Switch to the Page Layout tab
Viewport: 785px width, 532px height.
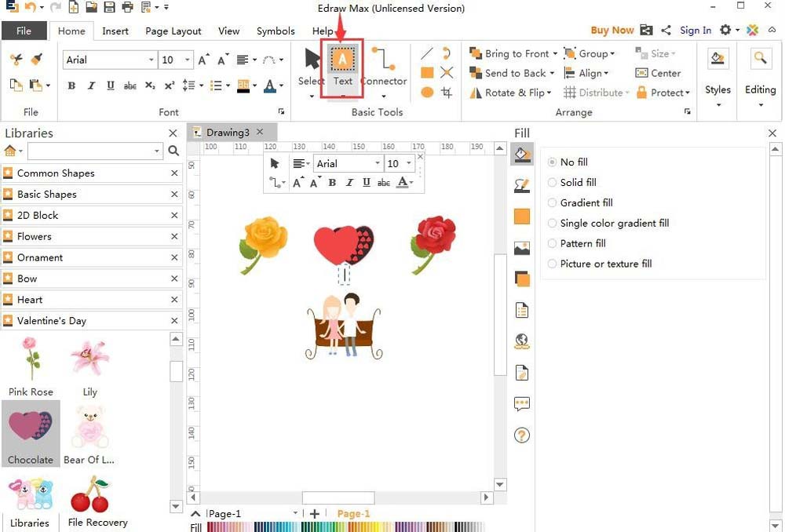click(173, 31)
